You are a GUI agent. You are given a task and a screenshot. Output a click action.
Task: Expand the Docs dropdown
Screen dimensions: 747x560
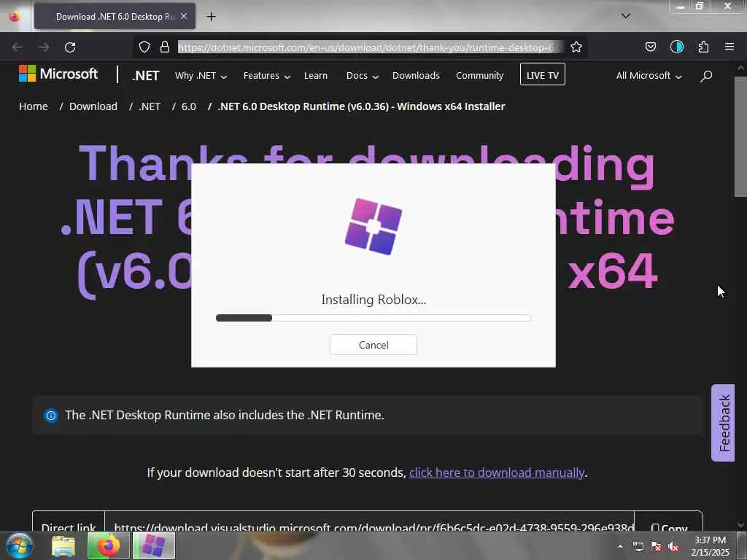tap(362, 76)
